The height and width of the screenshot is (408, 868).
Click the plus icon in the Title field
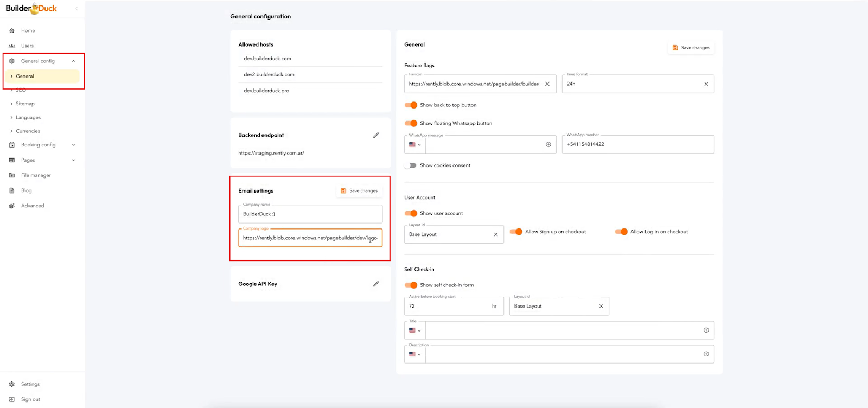(706, 330)
